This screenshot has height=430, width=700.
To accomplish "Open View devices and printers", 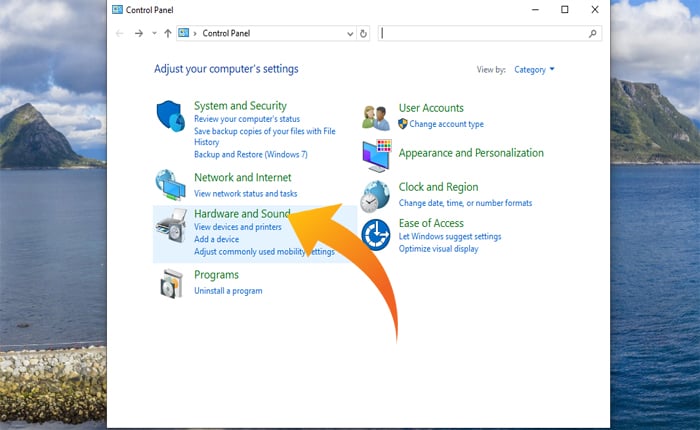I will click(x=238, y=227).
